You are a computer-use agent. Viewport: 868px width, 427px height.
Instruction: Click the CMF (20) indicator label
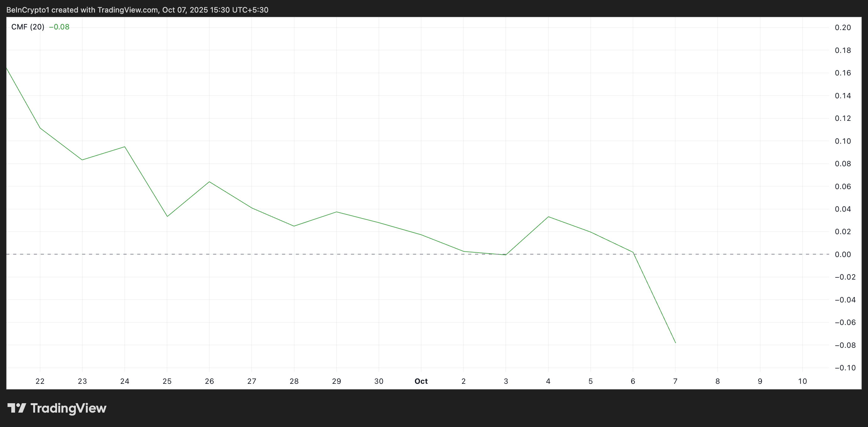[28, 27]
